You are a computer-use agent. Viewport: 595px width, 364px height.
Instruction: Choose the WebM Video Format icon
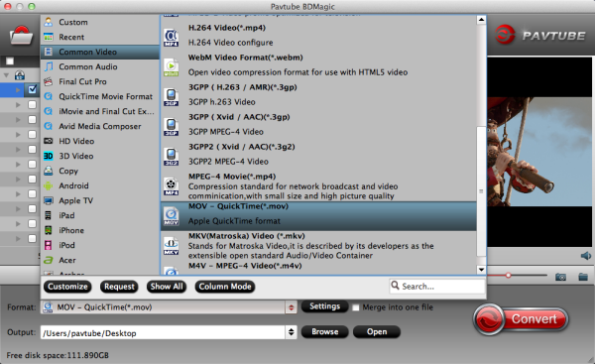172,67
